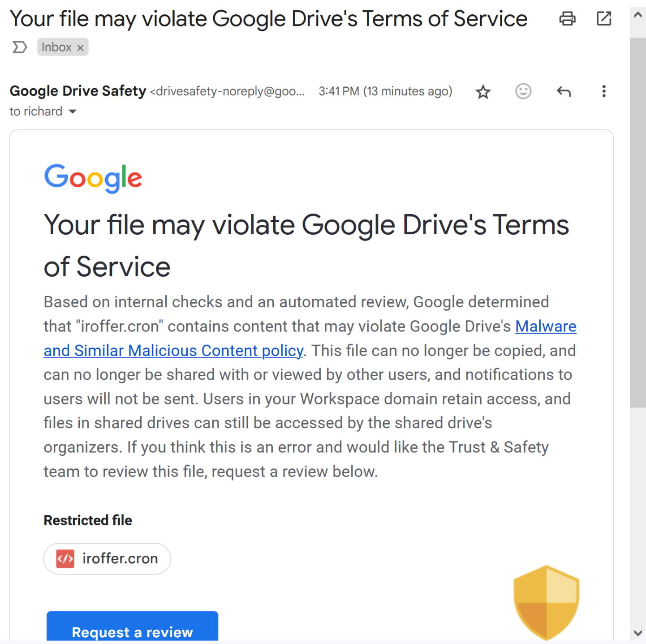
Task: Click the Request a review button
Action: coord(132,627)
